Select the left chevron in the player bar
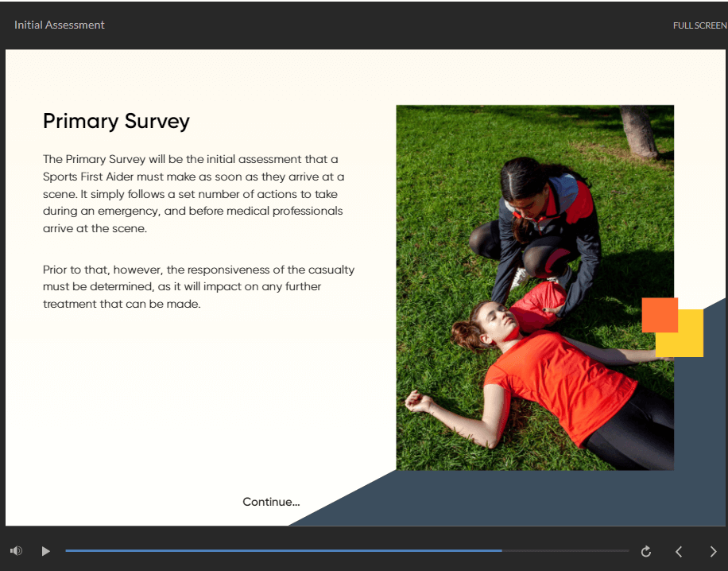 click(679, 550)
